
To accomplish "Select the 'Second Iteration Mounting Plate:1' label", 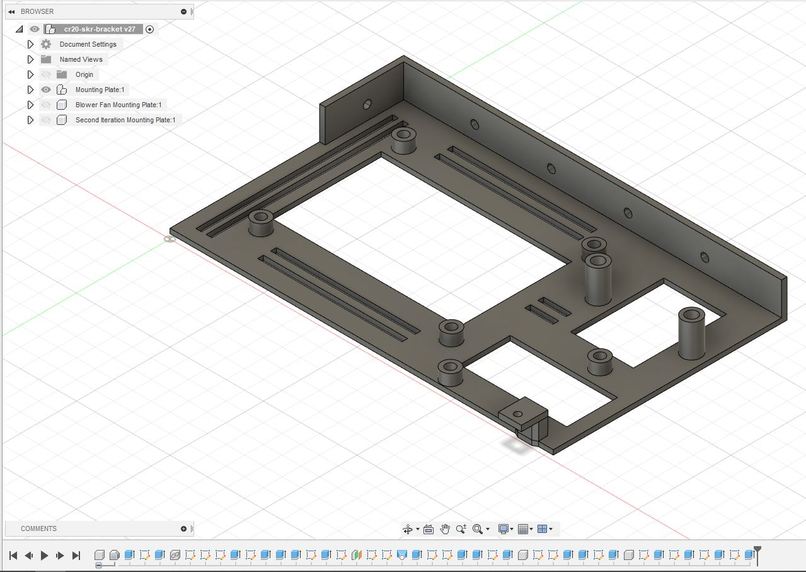I will pos(125,120).
